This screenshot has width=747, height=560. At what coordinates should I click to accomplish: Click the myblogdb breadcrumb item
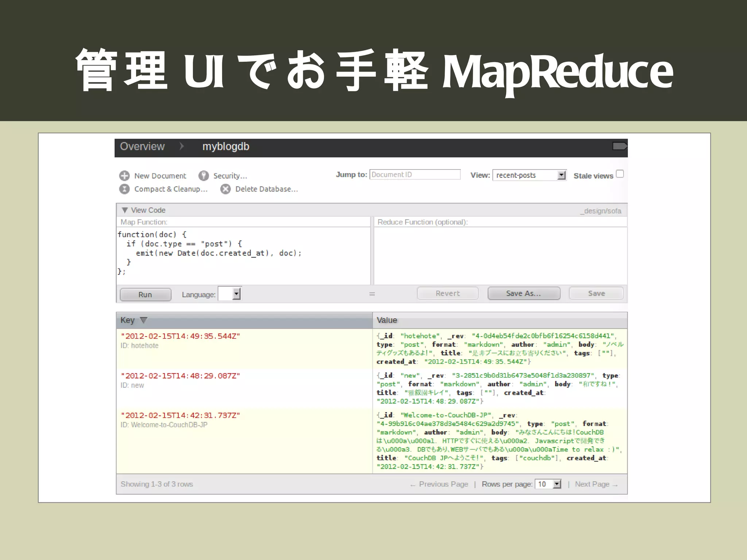coord(225,147)
